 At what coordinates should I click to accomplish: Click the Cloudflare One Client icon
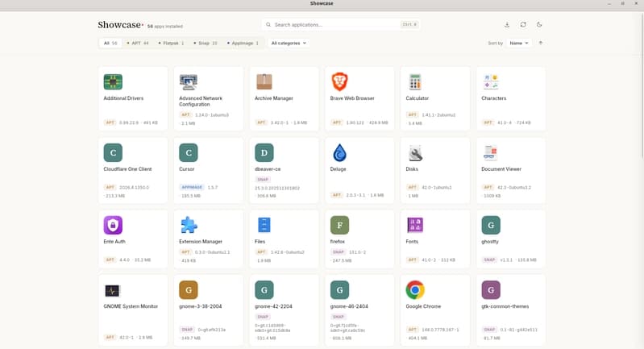coord(113,153)
